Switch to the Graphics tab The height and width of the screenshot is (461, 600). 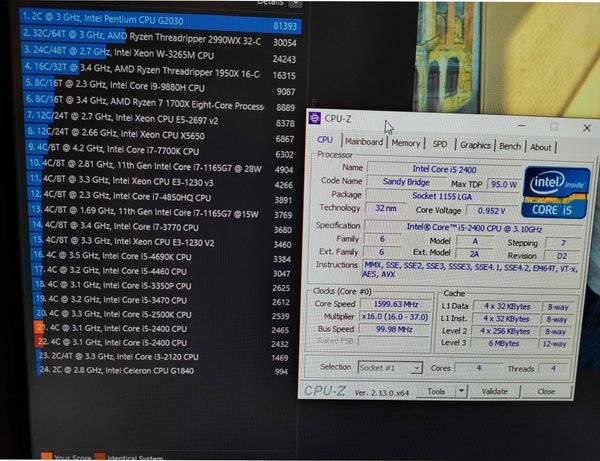(x=475, y=145)
